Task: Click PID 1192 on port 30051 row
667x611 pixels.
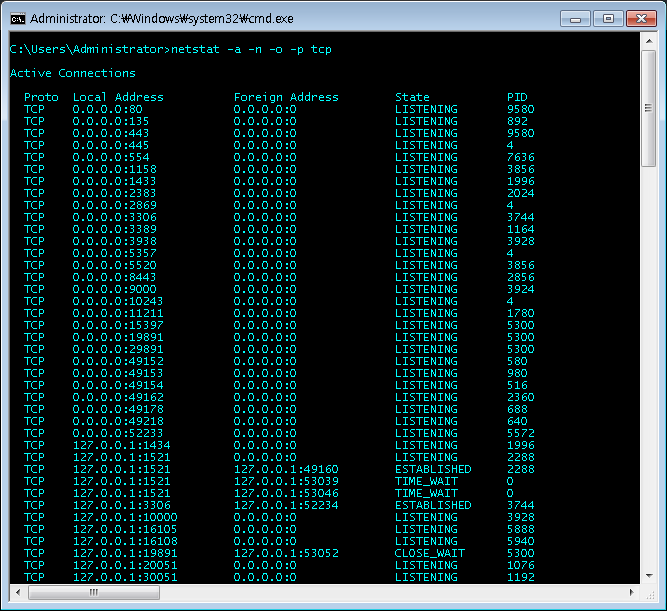Action: click(521, 577)
